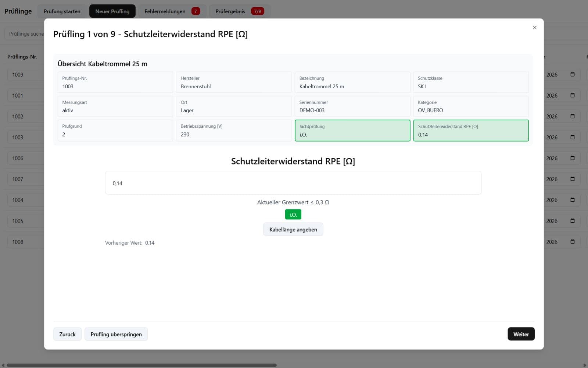The width and height of the screenshot is (588, 368).
Task: Go back with the Zurück button
Action: [x=67, y=334]
